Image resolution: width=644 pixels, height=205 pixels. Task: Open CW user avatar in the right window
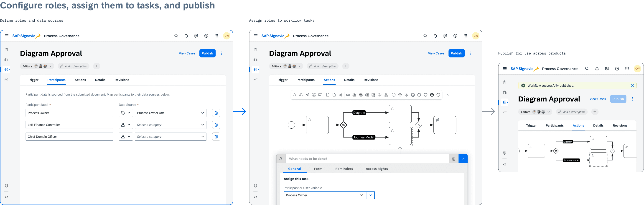click(637, 69)
